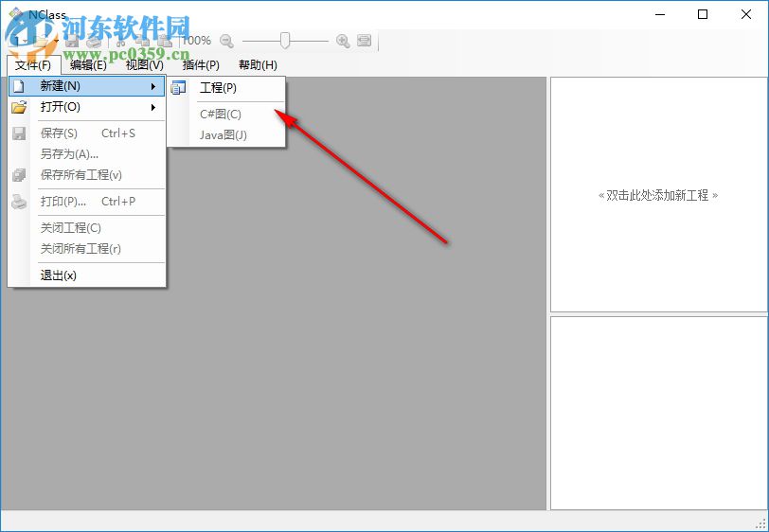Click resize grip in status bar corner
Screen dimensions: 769x532
click(760, 524)
